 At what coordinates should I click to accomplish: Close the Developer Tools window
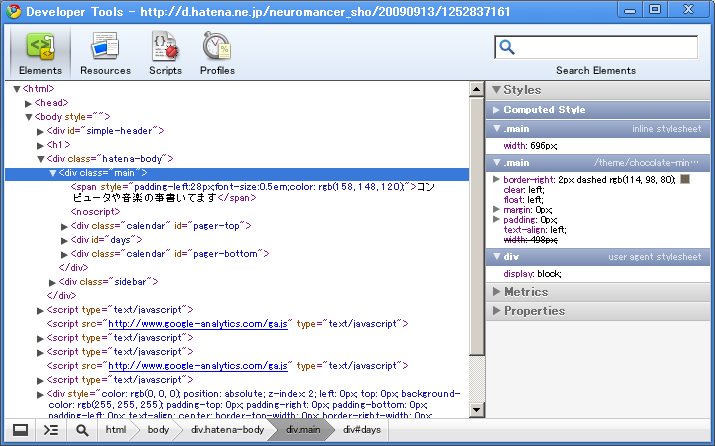tap(689, 10)
